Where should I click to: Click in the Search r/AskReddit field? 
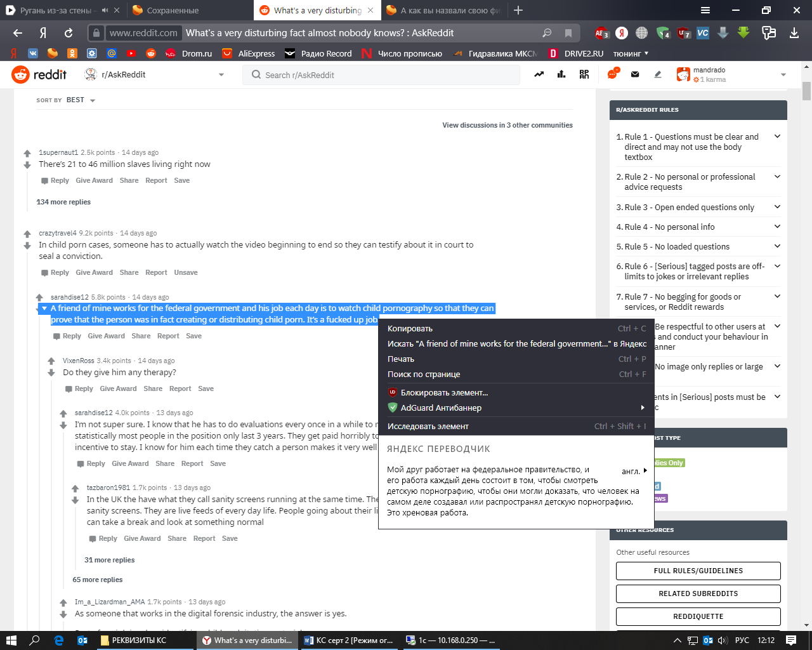coord(381,75)
